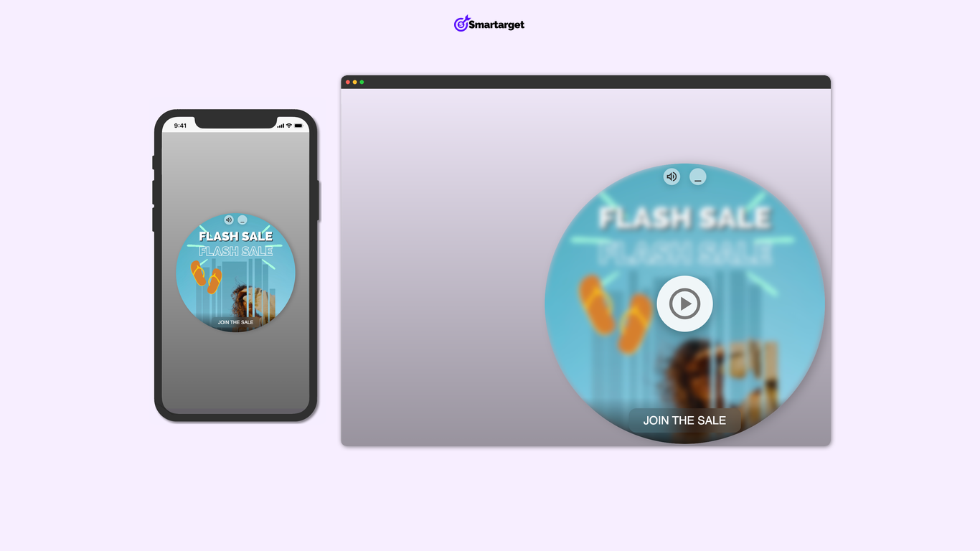This screenshot has width=980, height=551.
Task: Click the phone's battery icon
Action: click(x=298, y=126)
